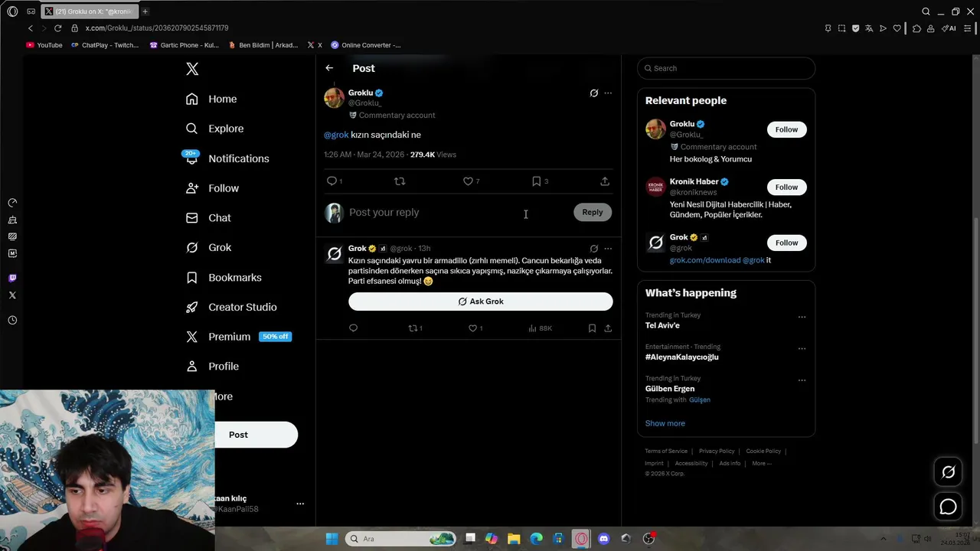Open the YouTube bookmark
The image size is (980, 551).
(44, 45)
